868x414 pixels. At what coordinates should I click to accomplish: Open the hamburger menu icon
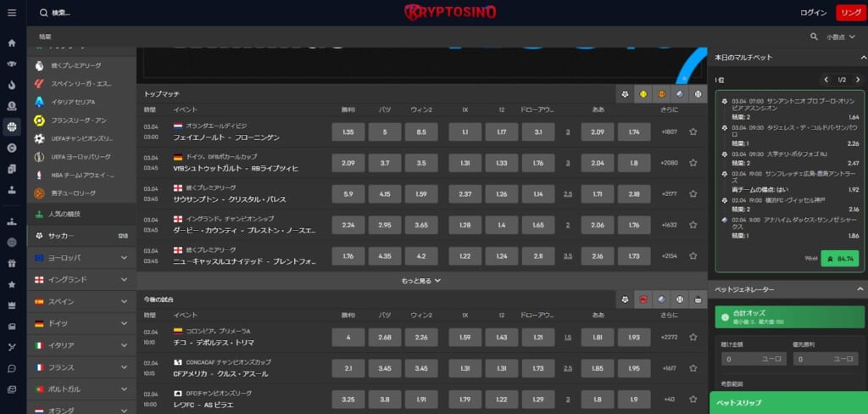click(x=12, y=13)
